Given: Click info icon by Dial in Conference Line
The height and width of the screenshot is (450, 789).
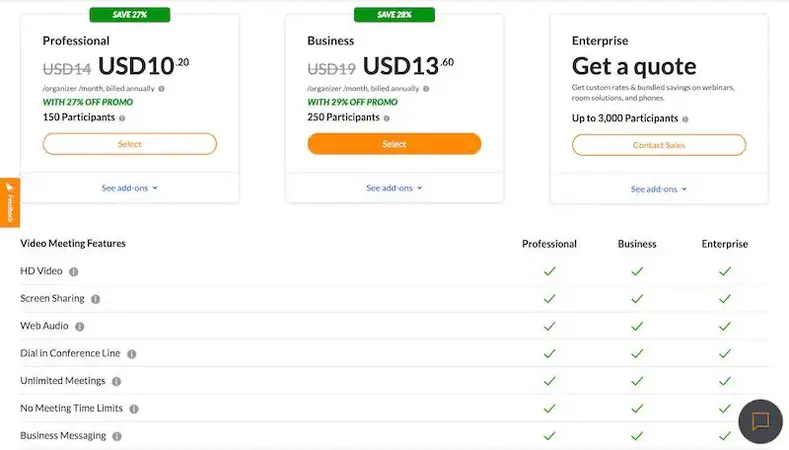Looking at the screenshot, I should click(x=132, y=354).
